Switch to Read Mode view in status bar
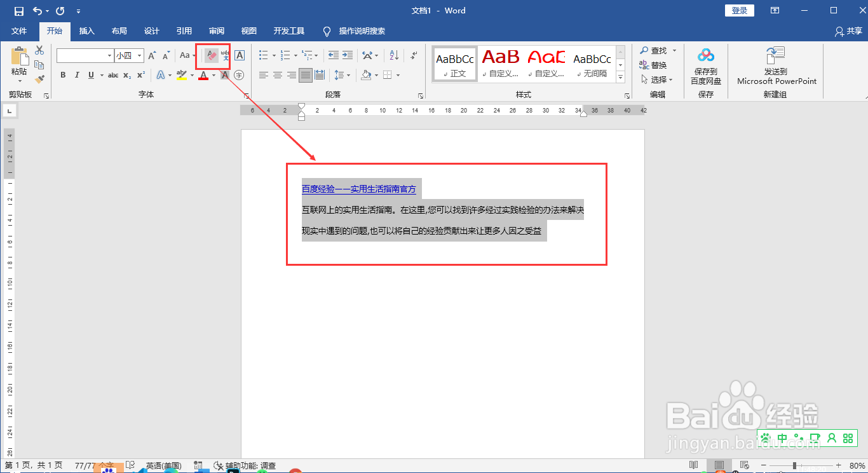Screen dimensions: 868x473 tap(693, 465)
